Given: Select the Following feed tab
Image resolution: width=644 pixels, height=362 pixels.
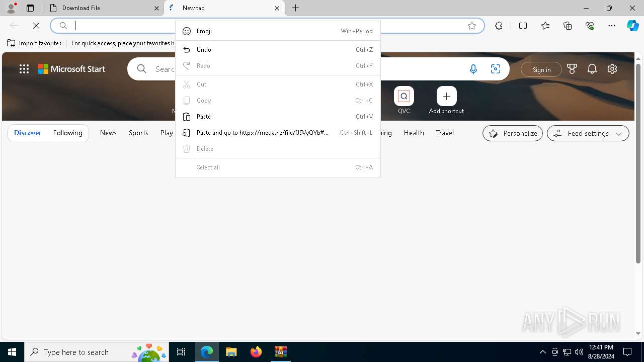Looking at the screenshot, I should pyautogui.click(x=67, y=133).
